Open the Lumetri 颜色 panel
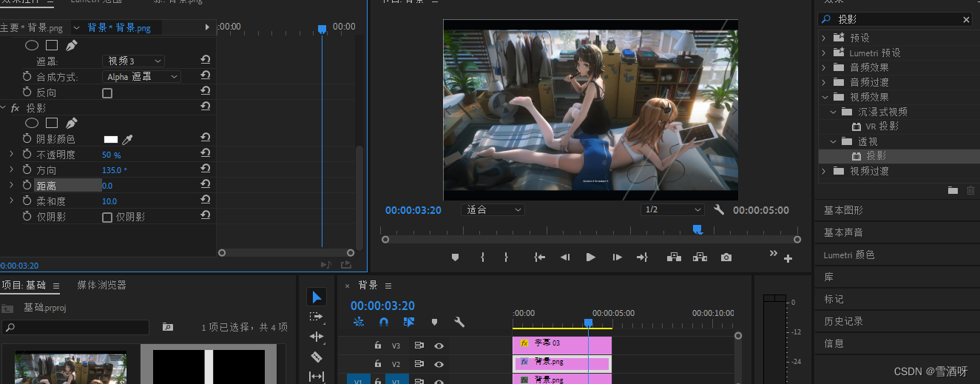The height and width of the screenshot is (384, 980). [849, 255]
